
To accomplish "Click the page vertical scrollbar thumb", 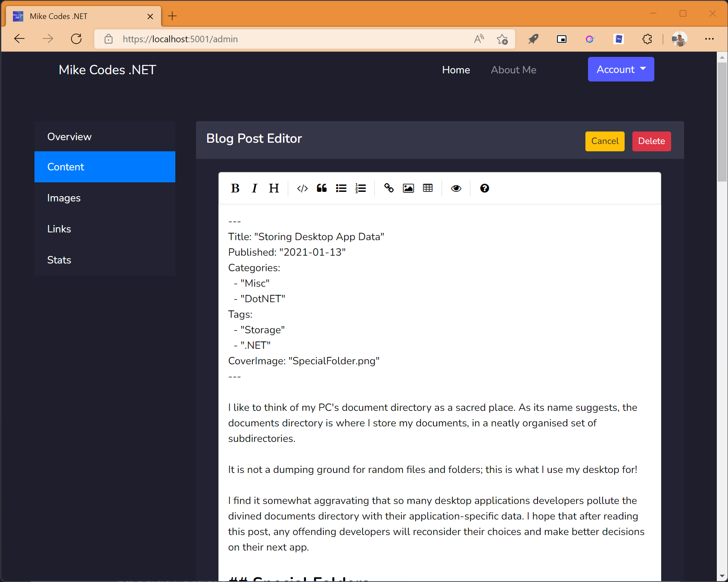I will 722,122.
